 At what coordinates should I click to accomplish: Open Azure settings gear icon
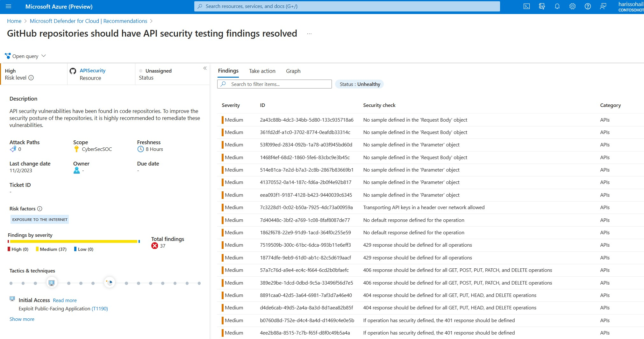(x=572, y=6)
